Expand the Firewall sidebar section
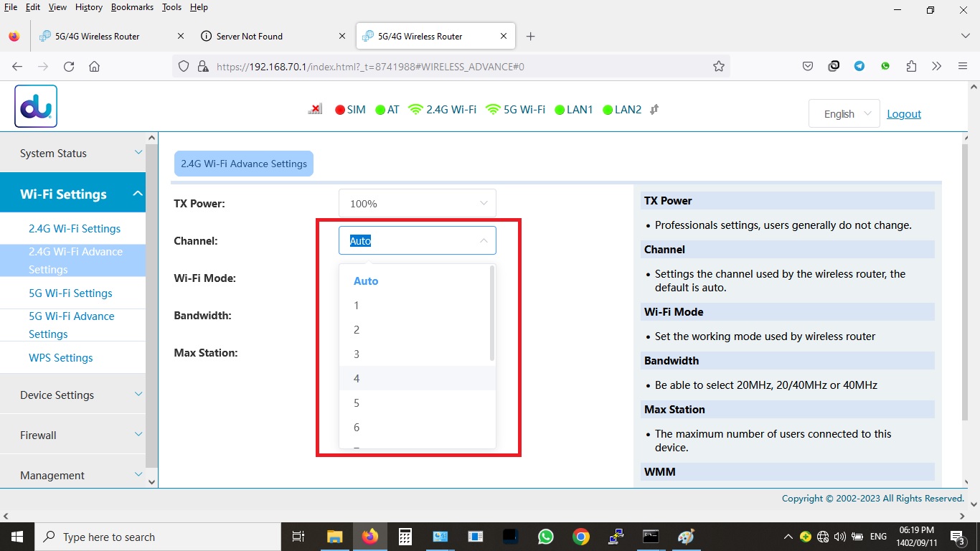The height and width of the screenshot is (551, 980). pos(72,435)
